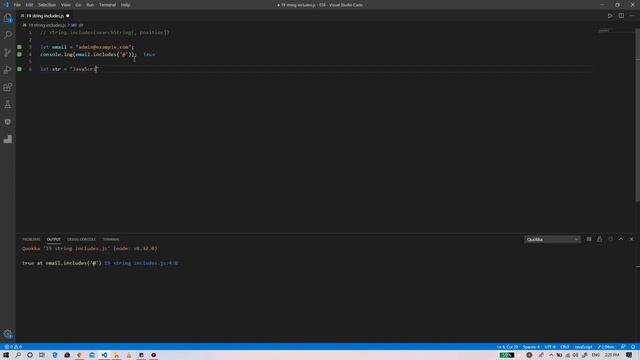Toggle the Output scroll lock
The height and width of the screenshot is (360, 640).
(x=599, y=239)
